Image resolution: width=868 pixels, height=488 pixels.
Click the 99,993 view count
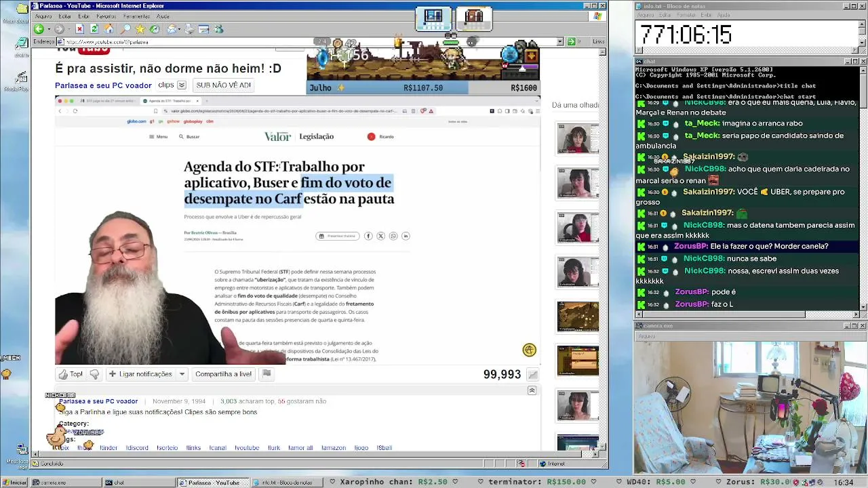[502, 375]
